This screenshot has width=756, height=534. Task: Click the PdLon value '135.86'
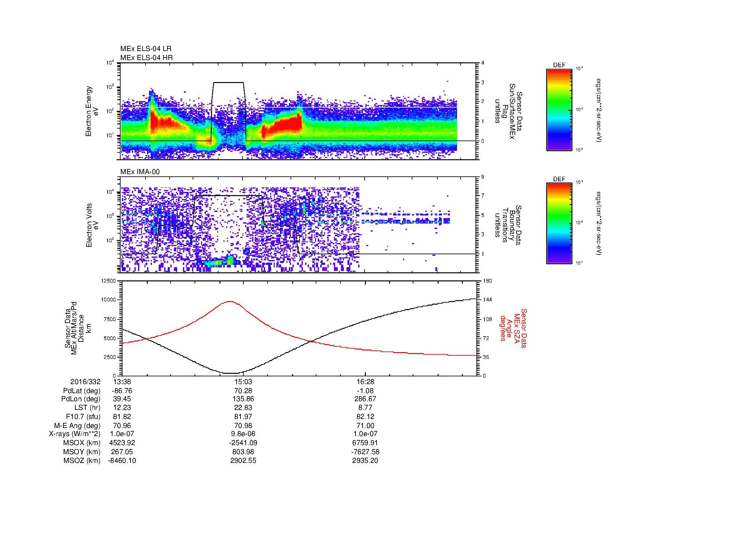click(x=243, y=399)
